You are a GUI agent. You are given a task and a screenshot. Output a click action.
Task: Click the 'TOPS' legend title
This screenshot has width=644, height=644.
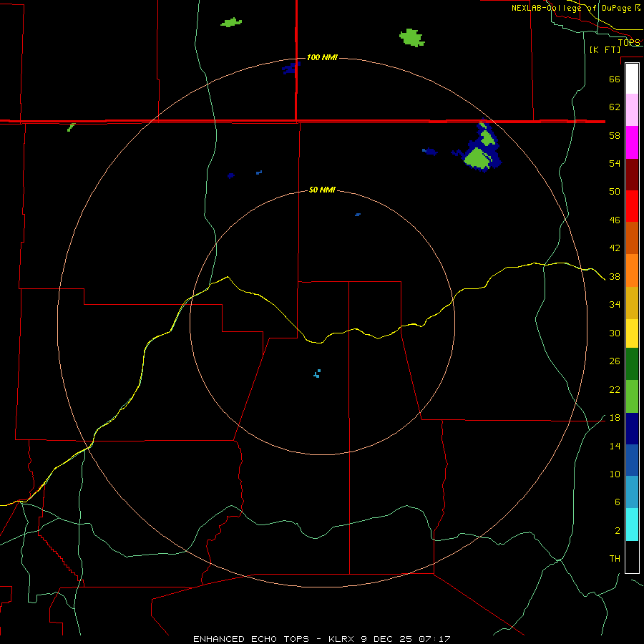click(629, 42)
